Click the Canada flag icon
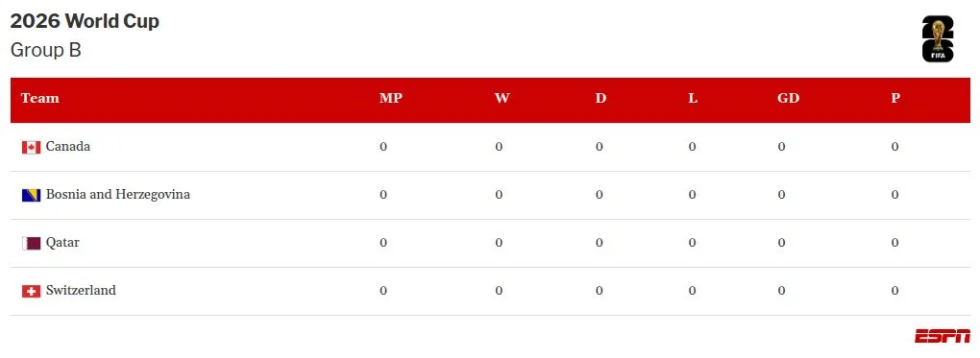 tap(32, 148)
